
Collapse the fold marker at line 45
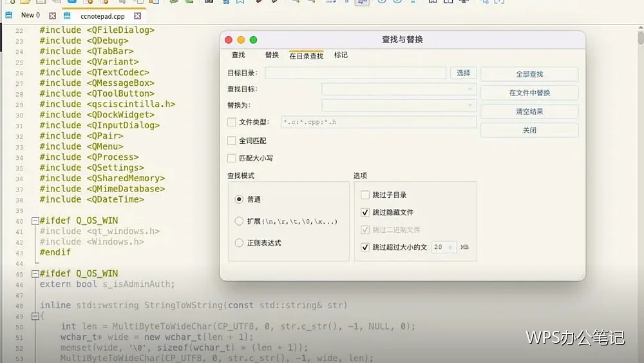click(35, 274)
